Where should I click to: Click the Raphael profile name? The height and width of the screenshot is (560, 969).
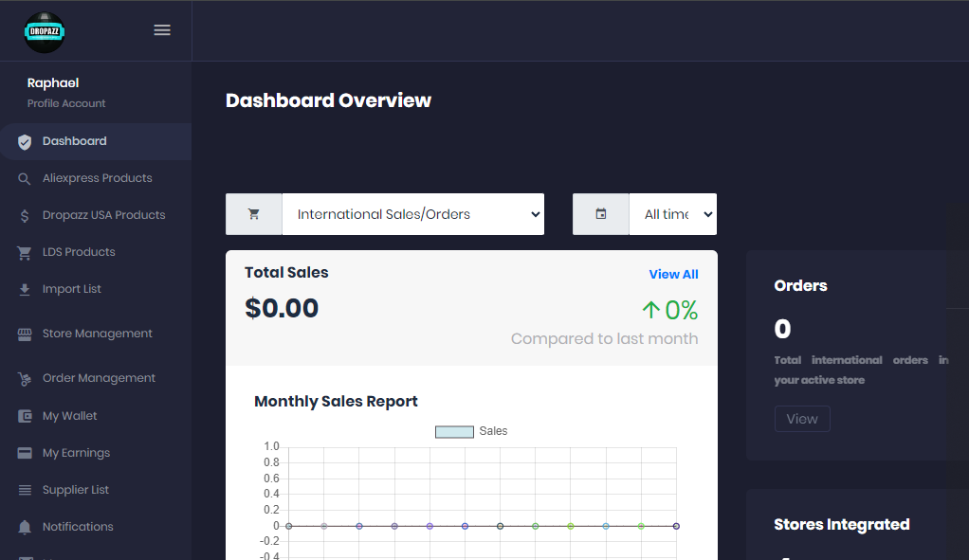[x=53, y=83]
